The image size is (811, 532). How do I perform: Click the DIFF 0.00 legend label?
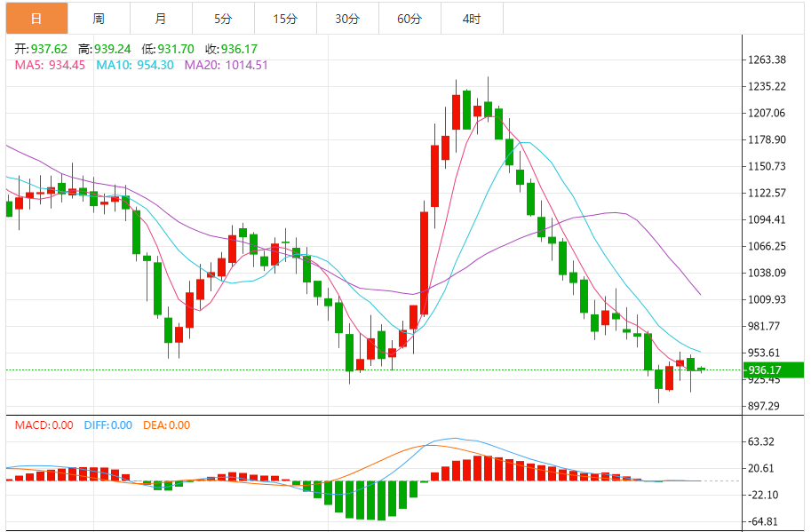point(107,425)
